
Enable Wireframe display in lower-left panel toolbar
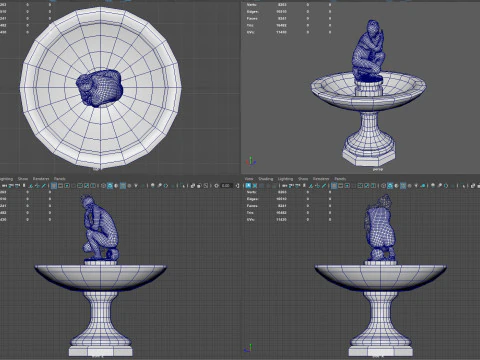point(103,186)
